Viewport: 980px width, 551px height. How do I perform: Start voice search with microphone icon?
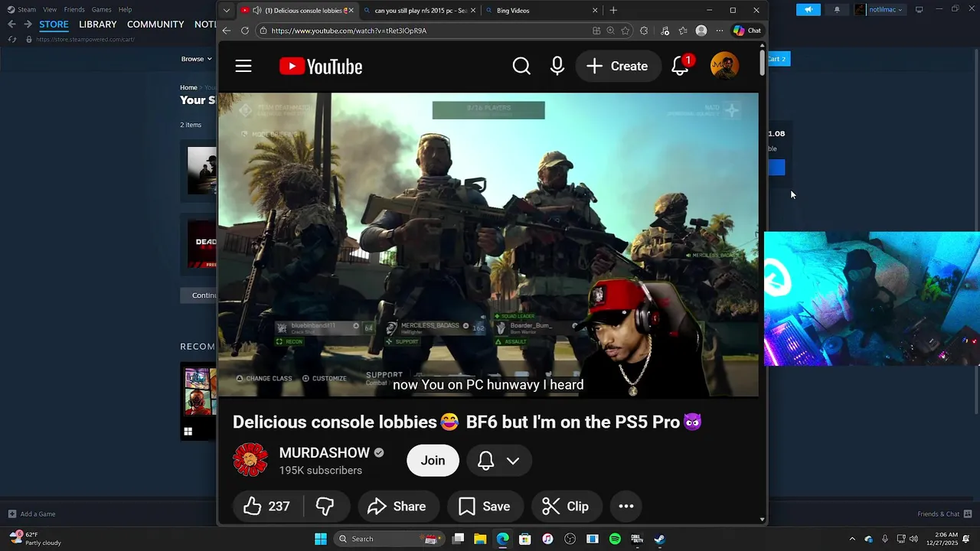pos(557,67)
